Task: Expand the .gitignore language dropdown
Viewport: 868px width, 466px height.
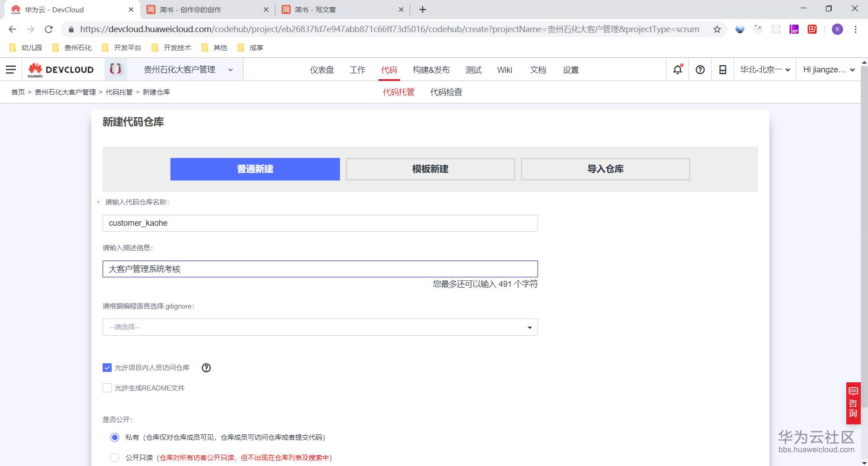Action: [320, 327]
